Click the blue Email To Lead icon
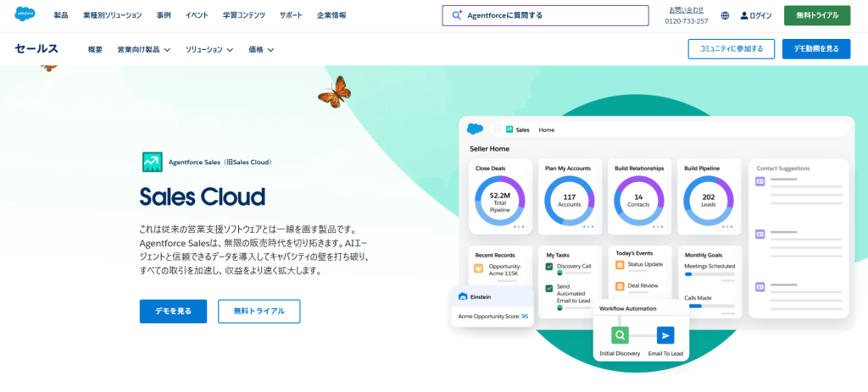The image size is (868, 392). [x=665, y=334]
